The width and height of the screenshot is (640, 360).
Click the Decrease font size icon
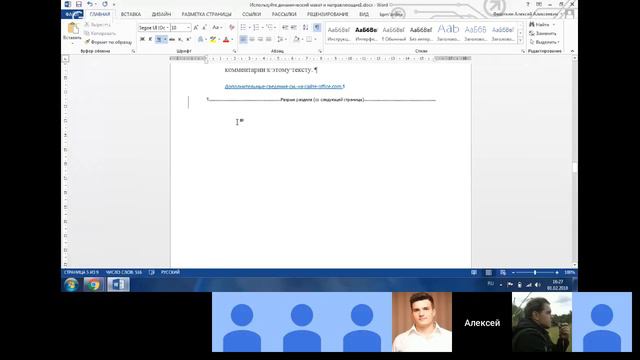tap(204, 27)
